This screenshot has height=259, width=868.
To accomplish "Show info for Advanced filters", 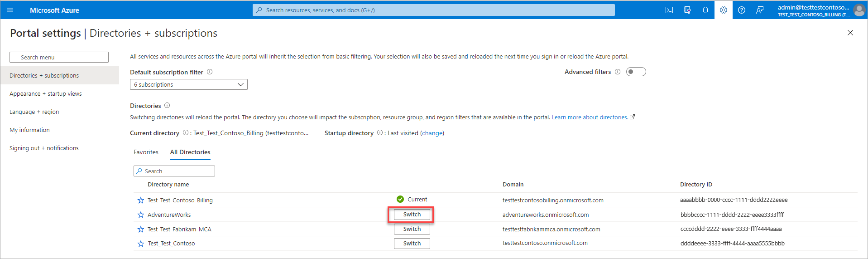I will [x=618, y=72].
